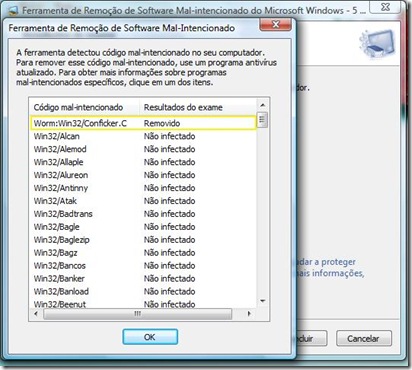412x370 pixels.
Task: Select the Win32/Bancos entry
Action: 60,266
